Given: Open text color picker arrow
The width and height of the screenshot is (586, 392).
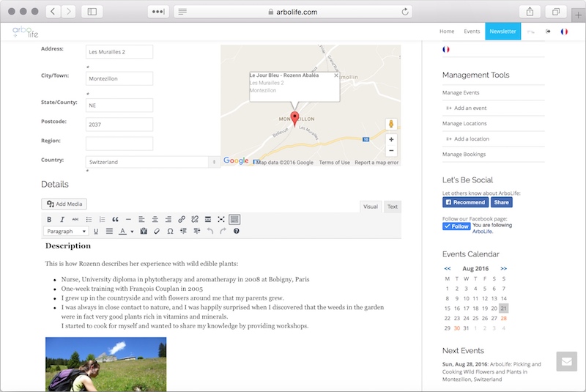Looking at the screenshot, I should (x=132, y=232).
